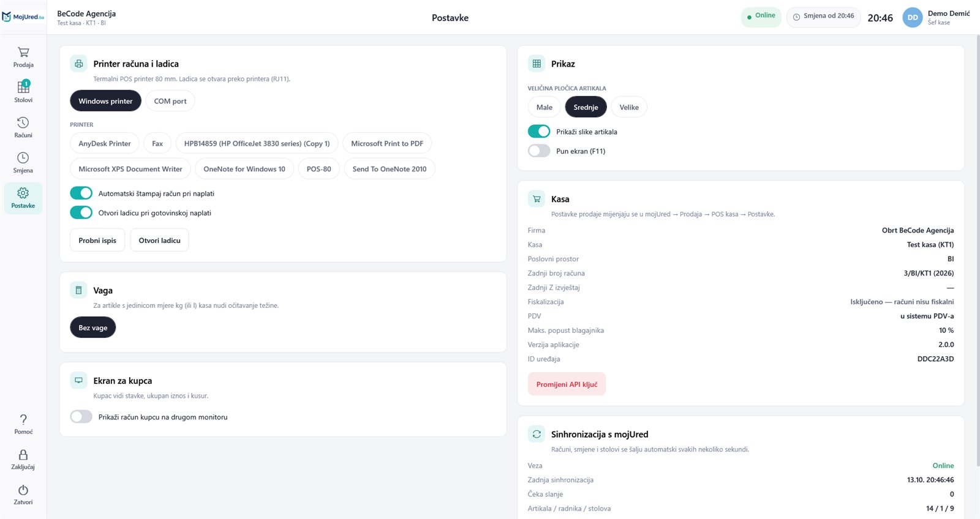
Task: Open Prodaja cart icon in sidebar
Action: coord(23,53)
